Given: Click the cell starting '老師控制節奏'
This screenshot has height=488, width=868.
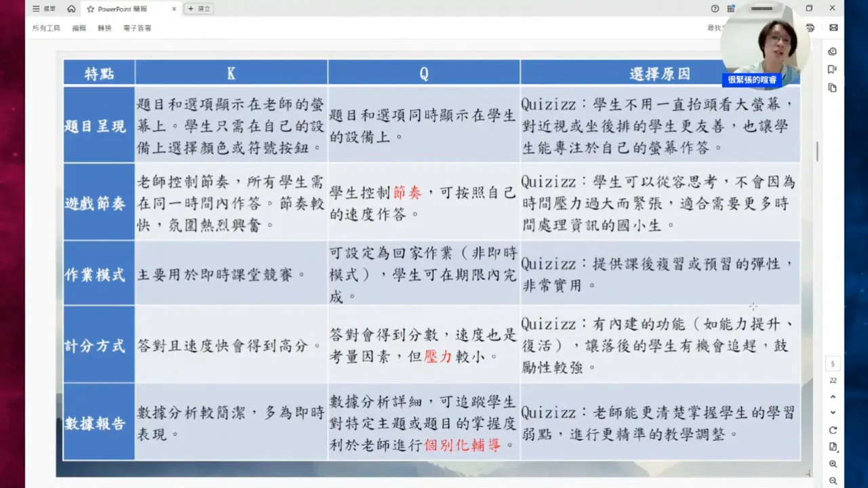Looking at the screenshot, I should point(231,203).
